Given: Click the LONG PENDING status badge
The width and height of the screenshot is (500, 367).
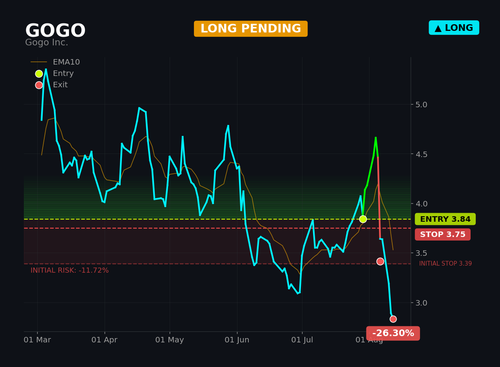Looking at the screenshot, I should pos(251,29).
